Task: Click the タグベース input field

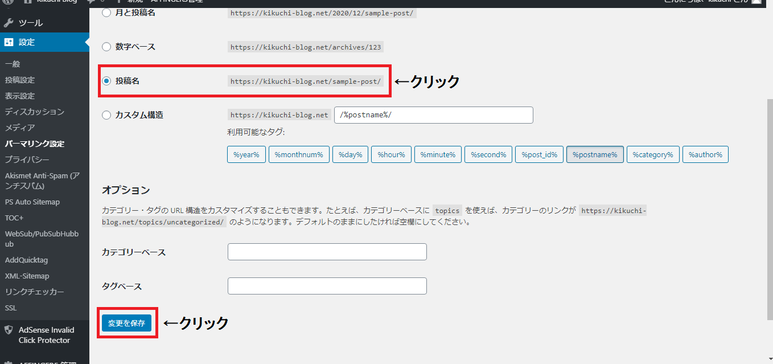Action: (327, 286)
